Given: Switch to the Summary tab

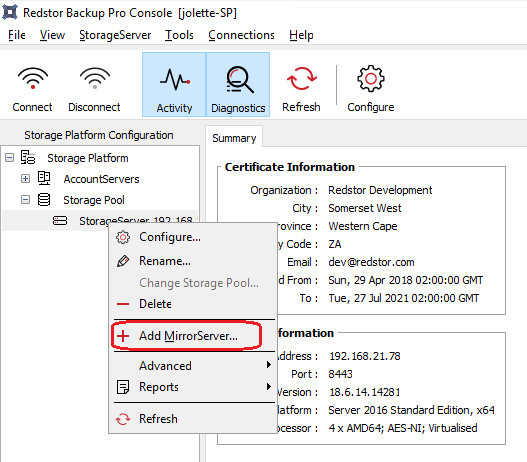Looking at the screenshot, I should coord(234,138).
